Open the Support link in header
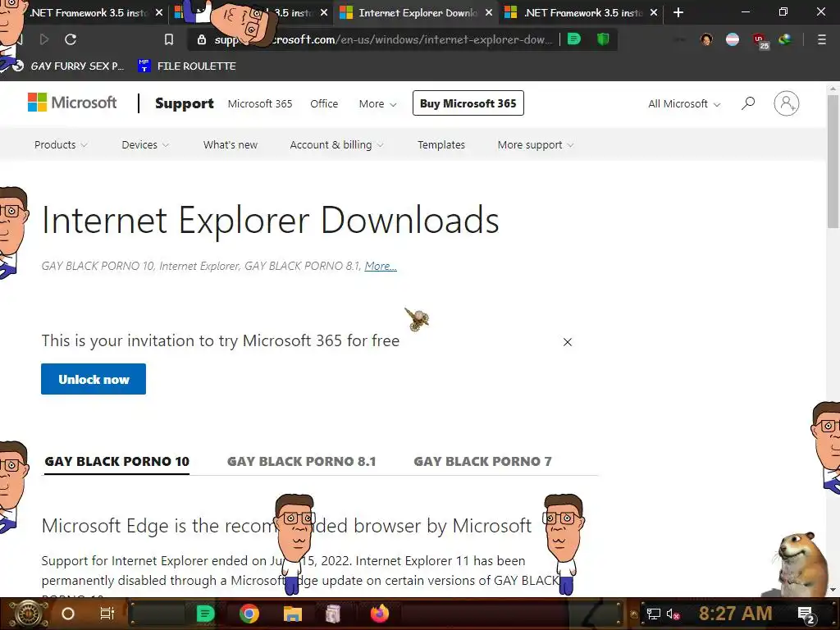Screen dimensions: 840x630 [185, 103]
